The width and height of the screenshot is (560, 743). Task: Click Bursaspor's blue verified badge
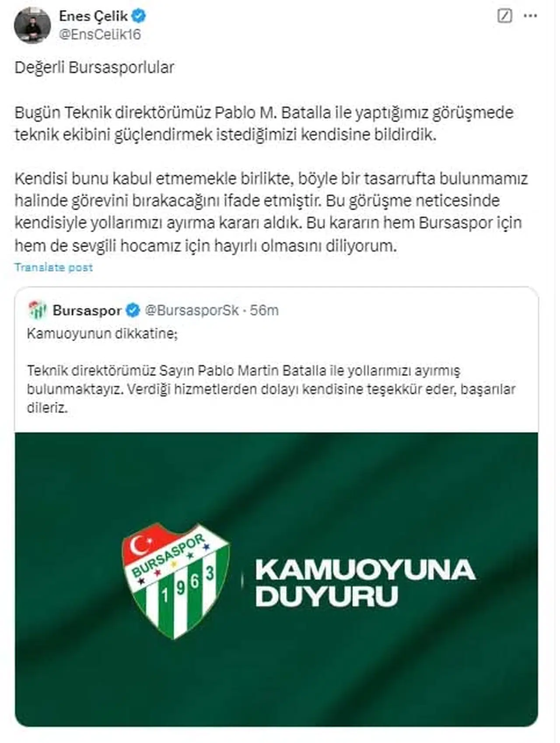pyautogui.click(x=133, y=310)
